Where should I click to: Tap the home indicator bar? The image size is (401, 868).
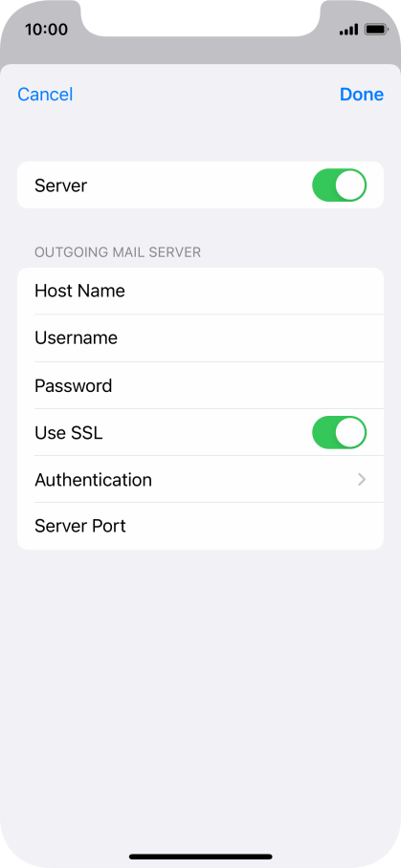(x=201, y=857)
